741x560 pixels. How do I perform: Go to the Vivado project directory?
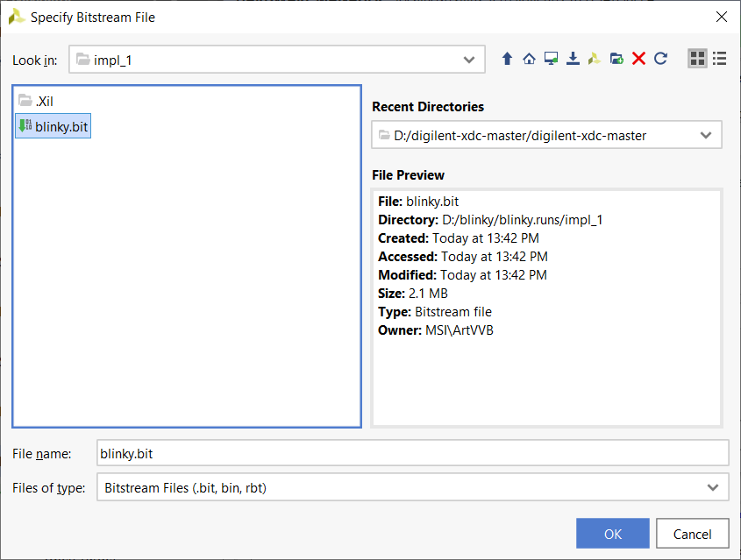595,59
